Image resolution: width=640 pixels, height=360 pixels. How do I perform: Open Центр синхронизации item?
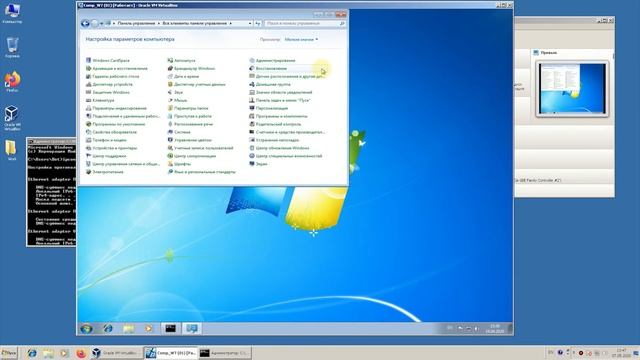coord(192,156)
